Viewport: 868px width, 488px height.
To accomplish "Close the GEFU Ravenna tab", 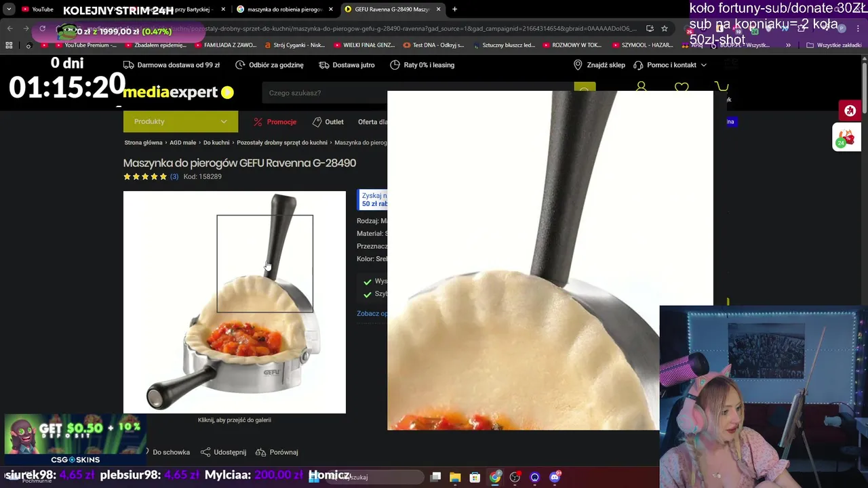I will coord(438,9).
